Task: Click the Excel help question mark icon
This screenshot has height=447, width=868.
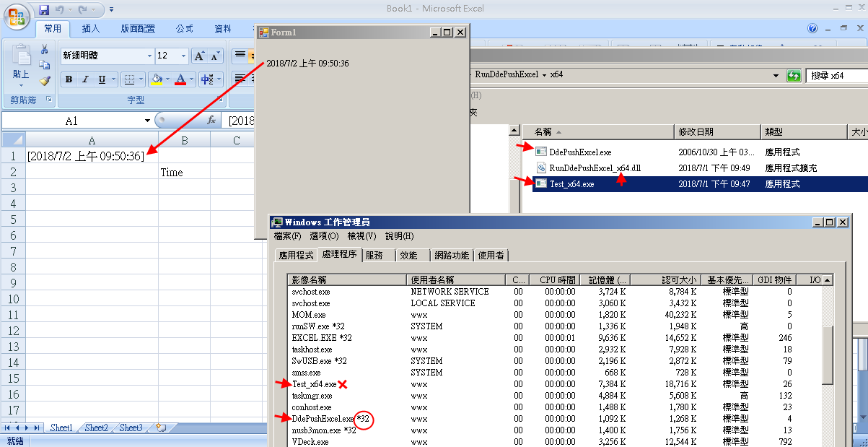Action: coord(813,29)
